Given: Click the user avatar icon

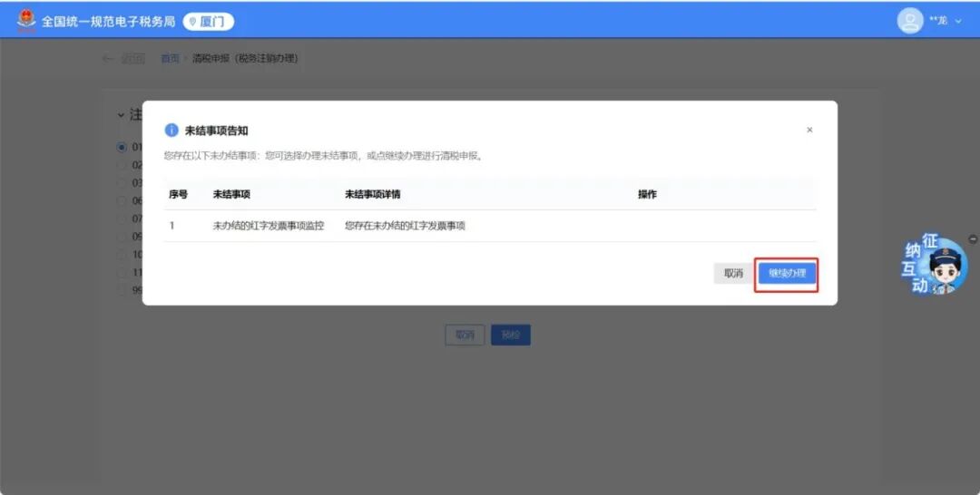Looking at the screenshot, I should tap(910, 21).
